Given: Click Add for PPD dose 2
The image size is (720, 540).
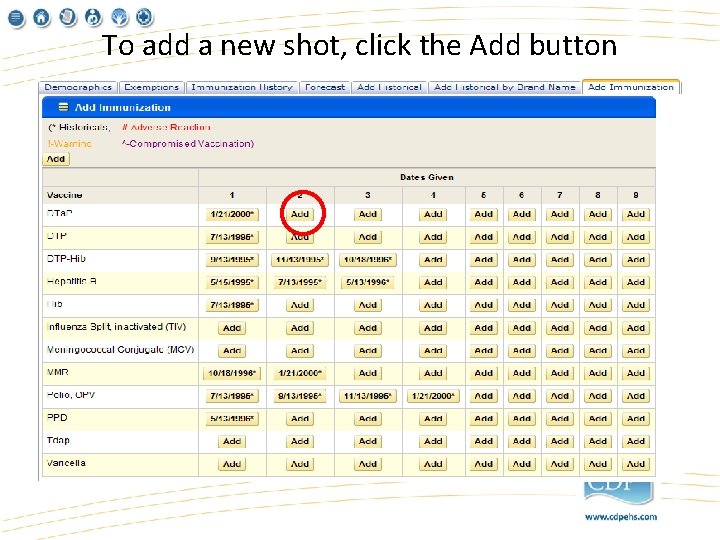Looking at the screenshot, I should click(300, 418).
